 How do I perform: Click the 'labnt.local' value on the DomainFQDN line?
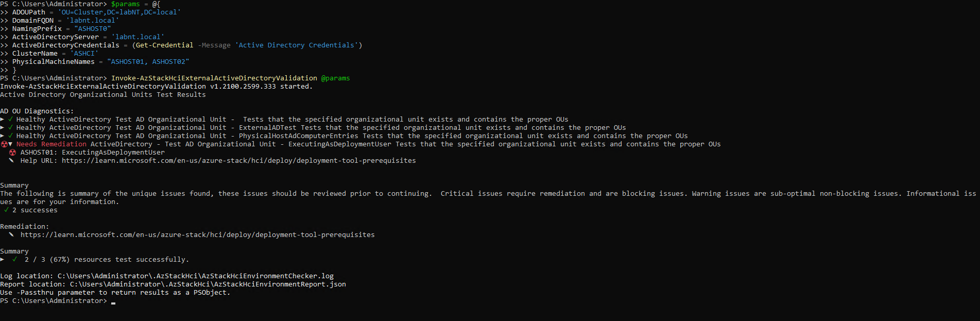click(93, 20)
